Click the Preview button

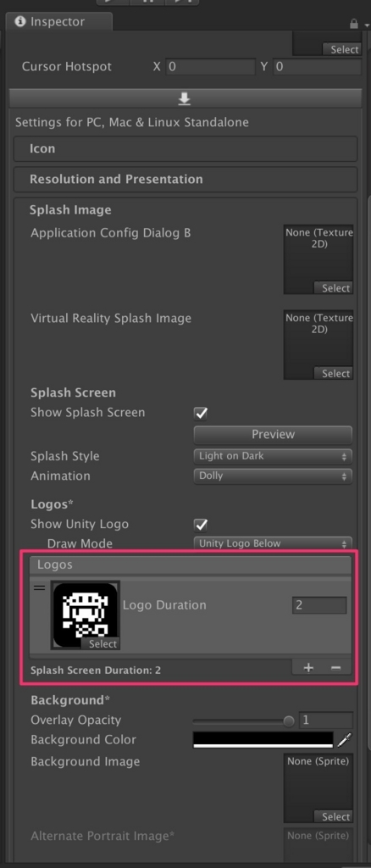(273, 435)
